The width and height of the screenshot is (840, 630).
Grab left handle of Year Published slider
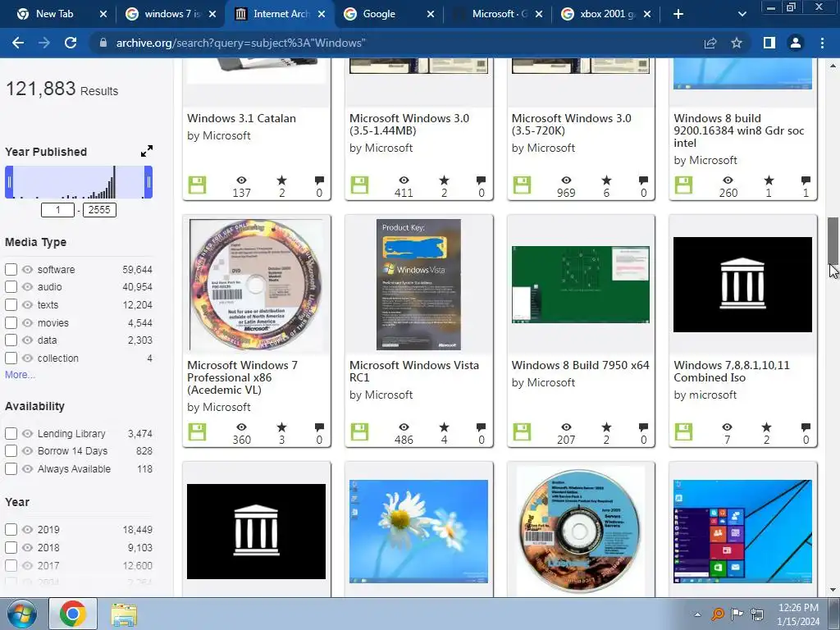coord(8,182)
